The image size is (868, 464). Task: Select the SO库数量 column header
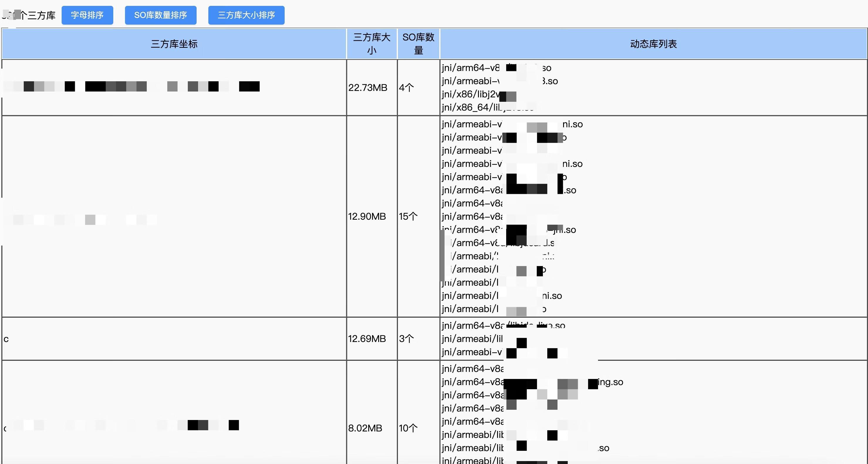[x=418, y=44]
